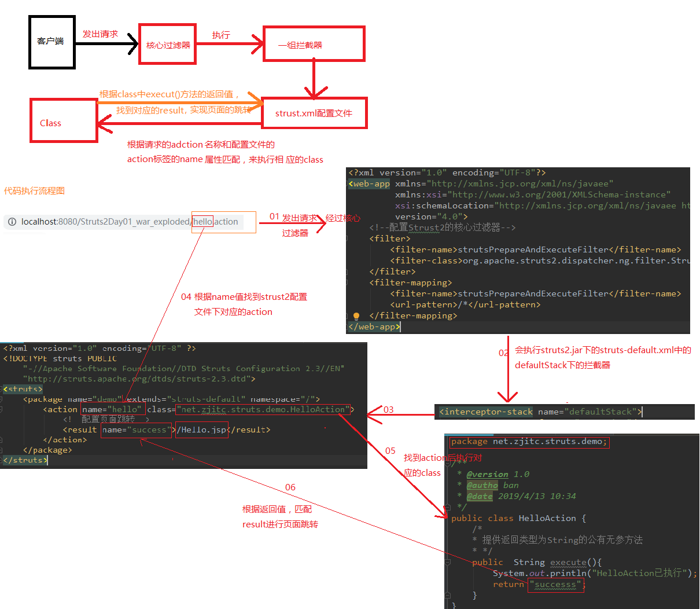Click the "successs" return string
This screenshot has height=609, width=700.
click(x=555, y=585)
